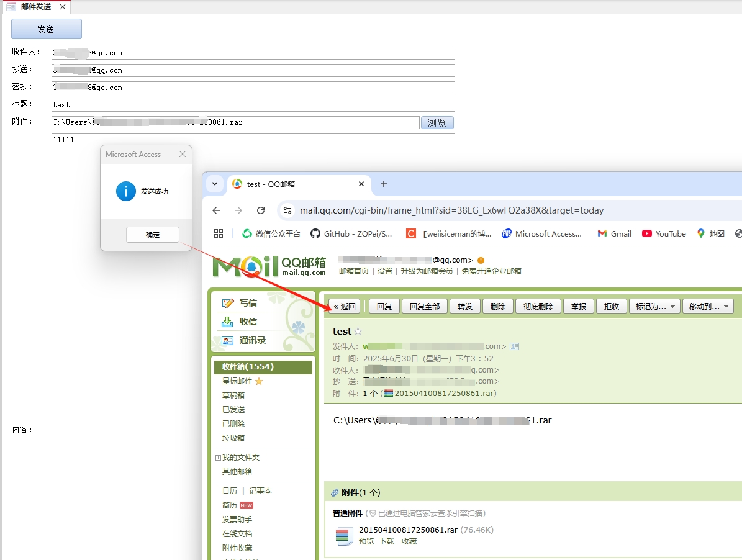This screenshot has width=742, height=560.
Task: Click the orange warning icon beside account email
Action: click(x=481, y=260)
